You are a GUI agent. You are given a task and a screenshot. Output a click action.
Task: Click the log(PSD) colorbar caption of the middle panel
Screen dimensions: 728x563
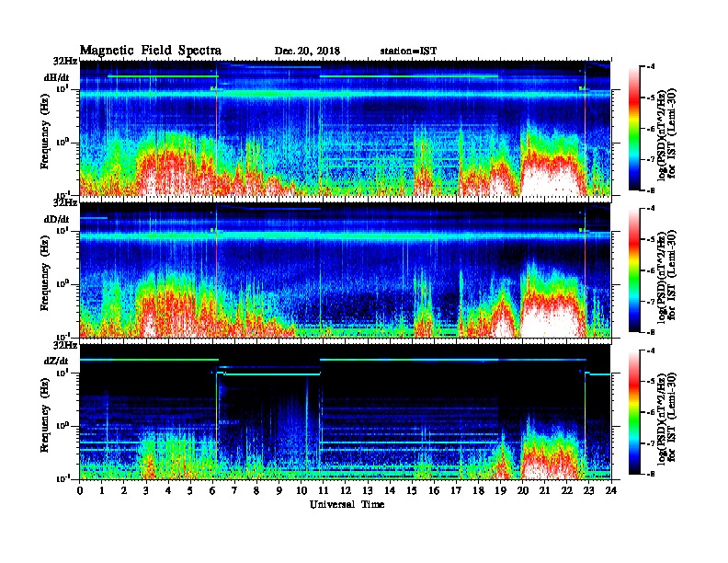click(x=666, y=275)
